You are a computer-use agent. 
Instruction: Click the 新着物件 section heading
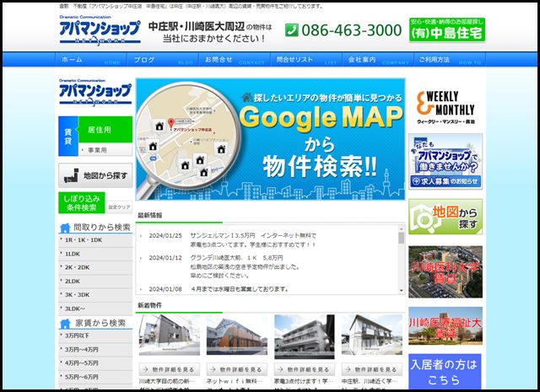pyautogui.click(x=150, y=305)
